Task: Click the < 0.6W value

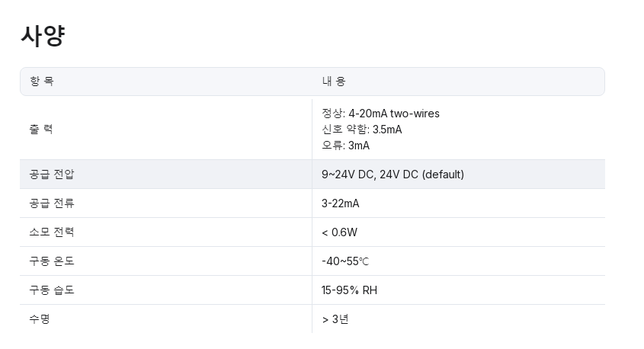Action: (x=339, y=232)
